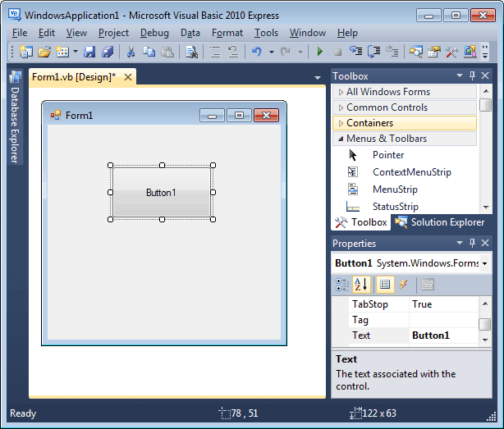Open the Toolbox window position dropdown
Image resolution: width=504 pixels, height=429 pixels.
[460, 75]
